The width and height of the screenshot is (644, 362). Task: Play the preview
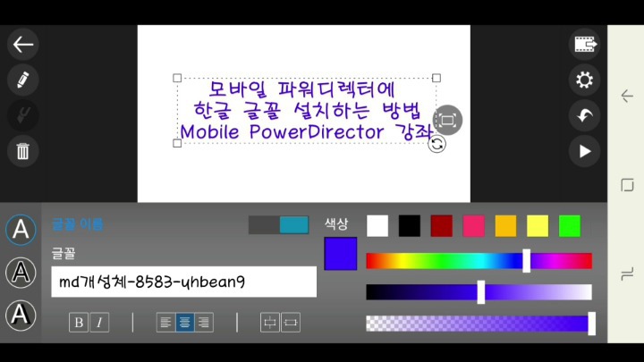tap(584, 151)
